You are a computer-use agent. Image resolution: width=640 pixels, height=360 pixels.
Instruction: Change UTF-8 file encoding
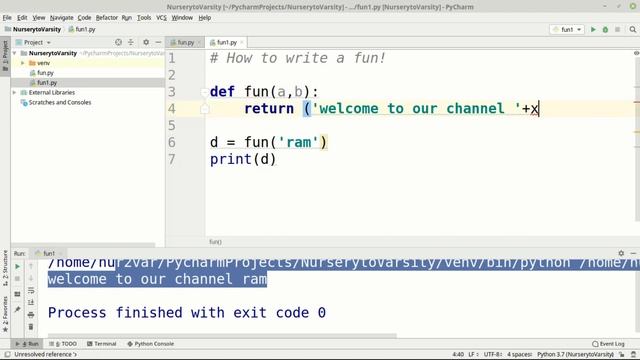pyautogui.click(x=492, y=354)
